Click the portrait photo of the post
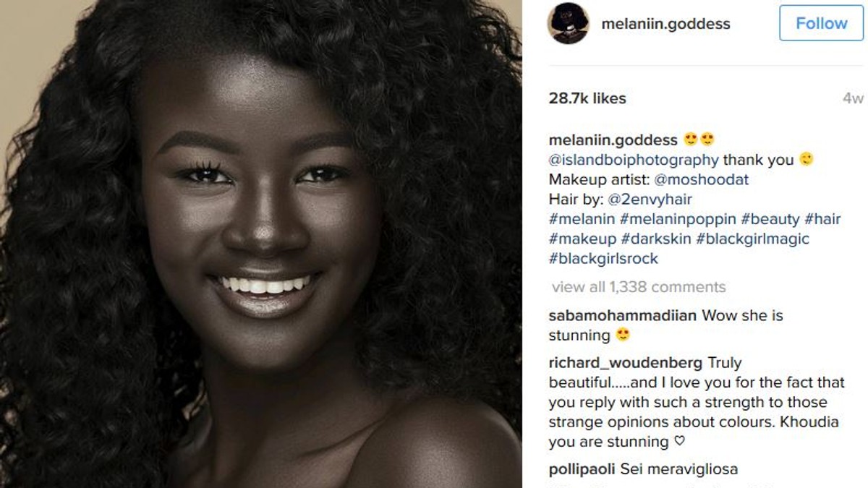868x488 pixels. click(x=260, y=244)
